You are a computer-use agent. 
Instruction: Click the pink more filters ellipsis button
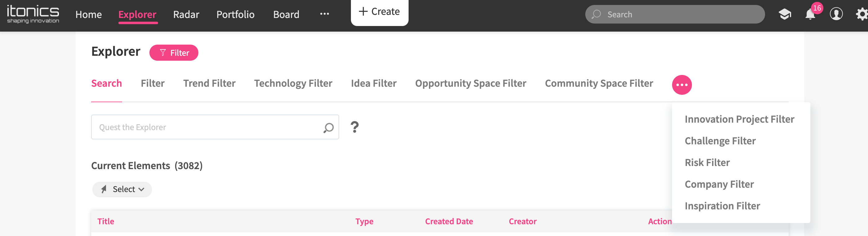coord(681,85)
